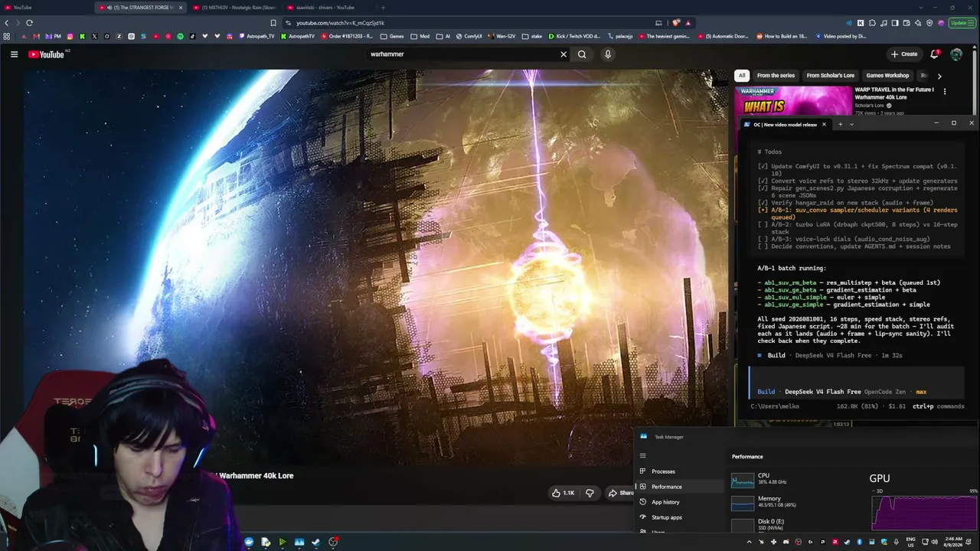980x551 pixels.
Task: Open the Games bookmarks folder
Action: point(391,36)
